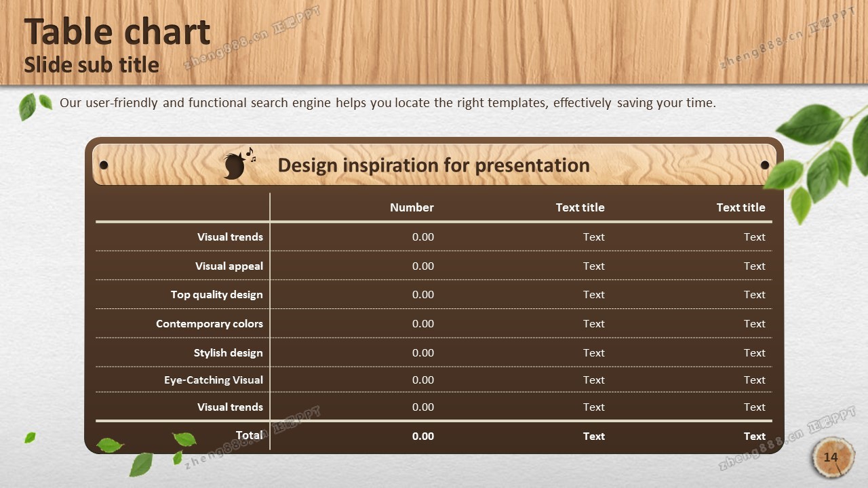The width and height of the screenshot is (868, 488).
Task: Click the "Number" column header
Action: click(411, 207)
